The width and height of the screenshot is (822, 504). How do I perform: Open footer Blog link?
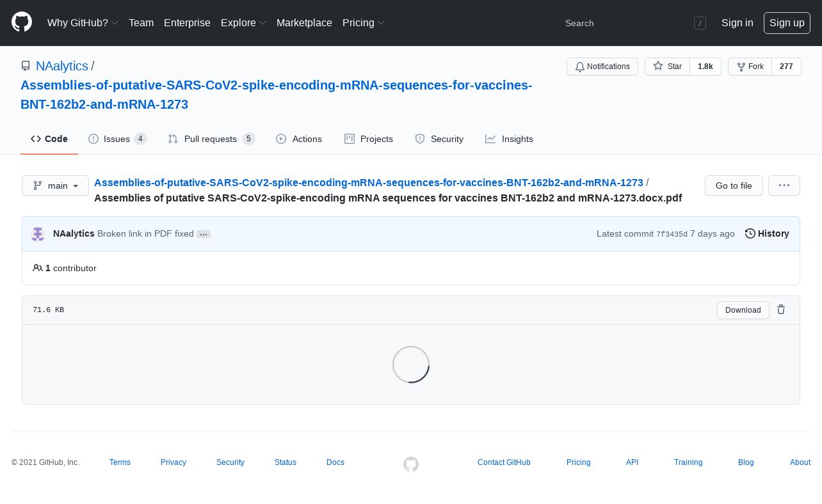tap(746, 462)
